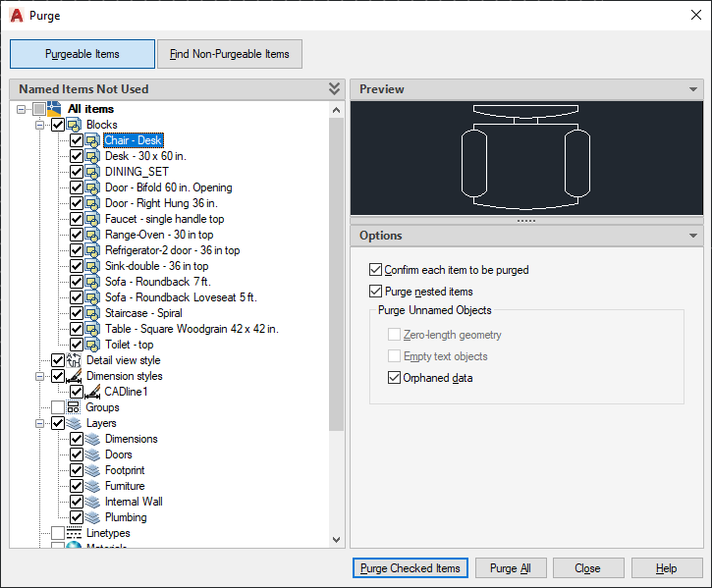Disable Purge nested items option
Viewport: 712px width, 588px height.
click(375, 291)
